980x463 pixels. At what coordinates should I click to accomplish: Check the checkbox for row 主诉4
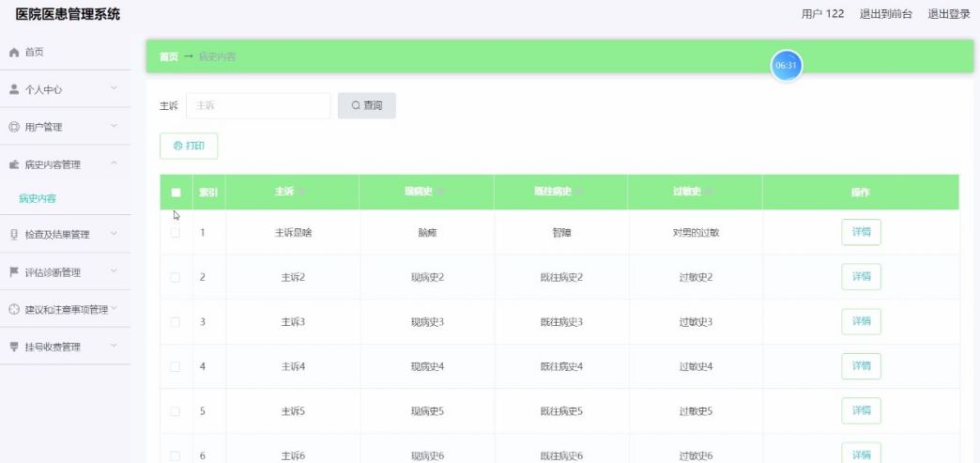175,366
